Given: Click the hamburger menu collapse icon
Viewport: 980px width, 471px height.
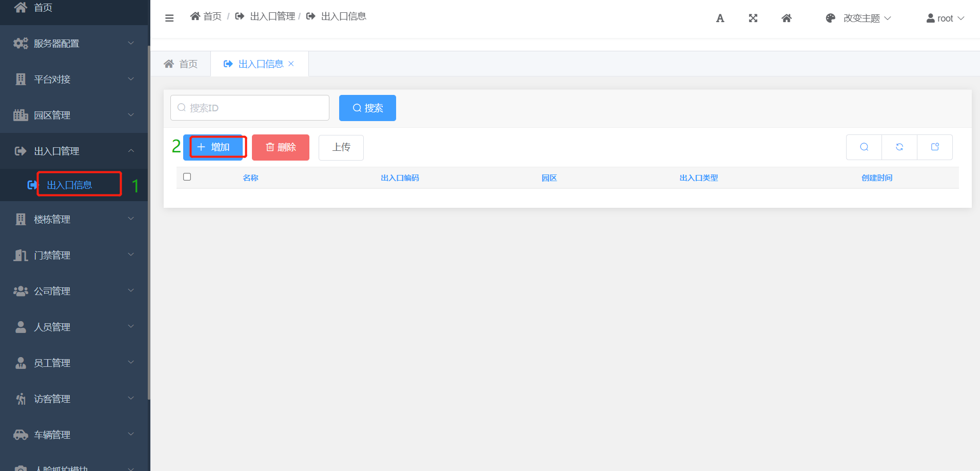Looking at the screenshot, I should (x=169, y=18).
